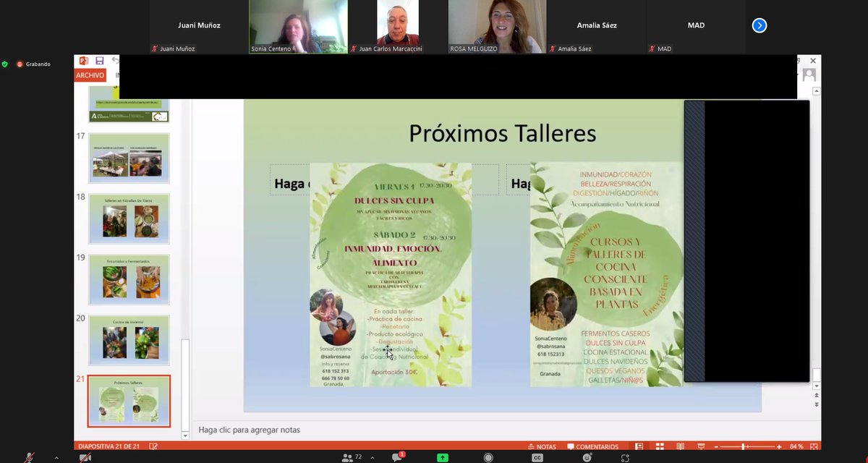Select slide 20 Cocina de invierno thumbnail
Viewport: 868px width, 463px height.
129,340
